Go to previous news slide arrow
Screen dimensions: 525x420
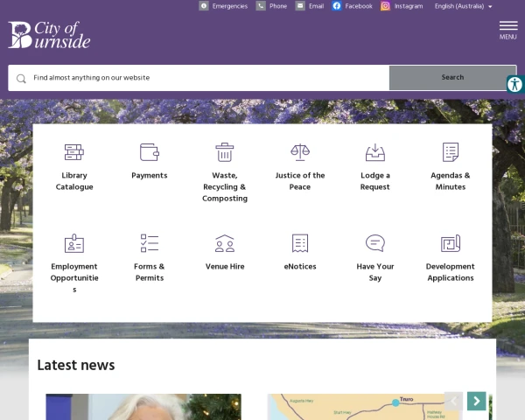click(x=453, y=401)
